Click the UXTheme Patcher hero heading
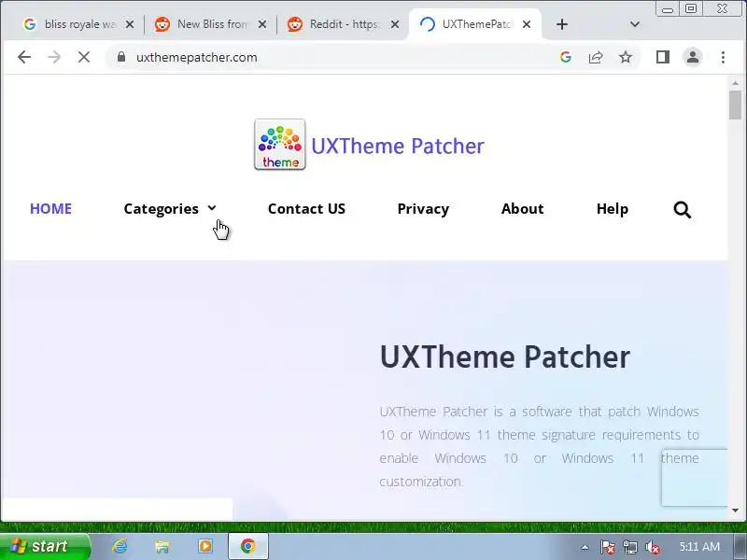 (505, 357)
